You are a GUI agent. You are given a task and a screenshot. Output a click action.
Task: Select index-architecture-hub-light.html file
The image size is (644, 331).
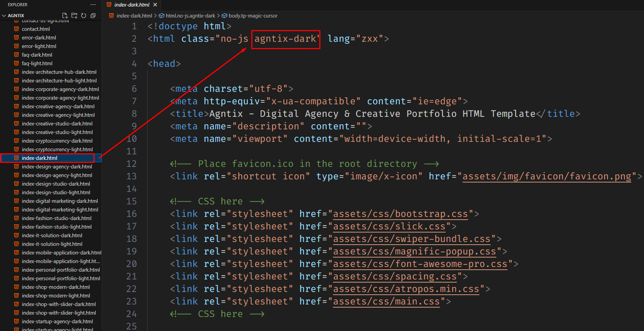(59, 81)
